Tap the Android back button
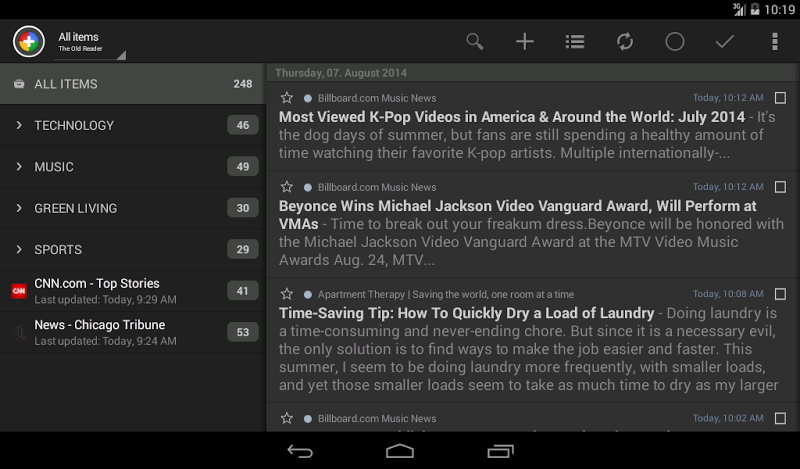Viewport: 800px width, 469px height. coord(300,451)
